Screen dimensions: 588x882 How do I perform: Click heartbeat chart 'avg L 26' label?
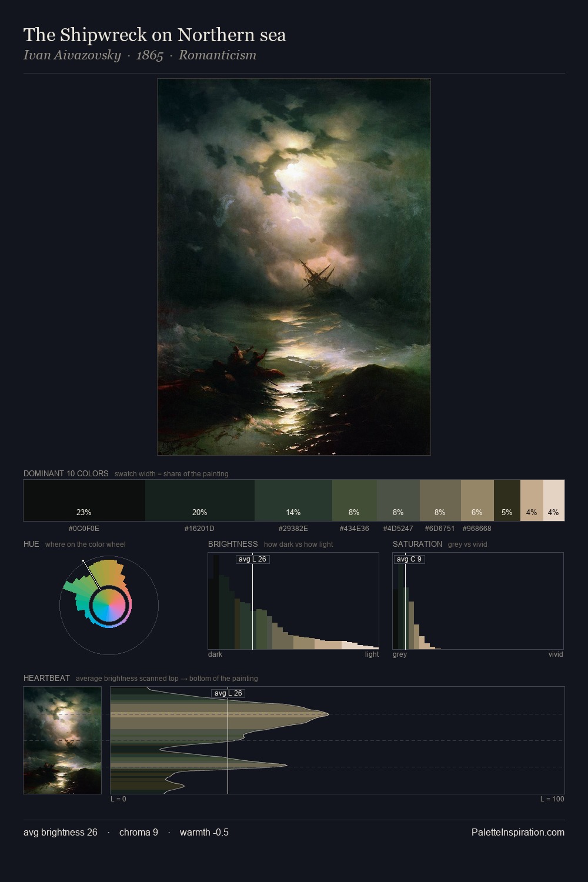[228, 693]
